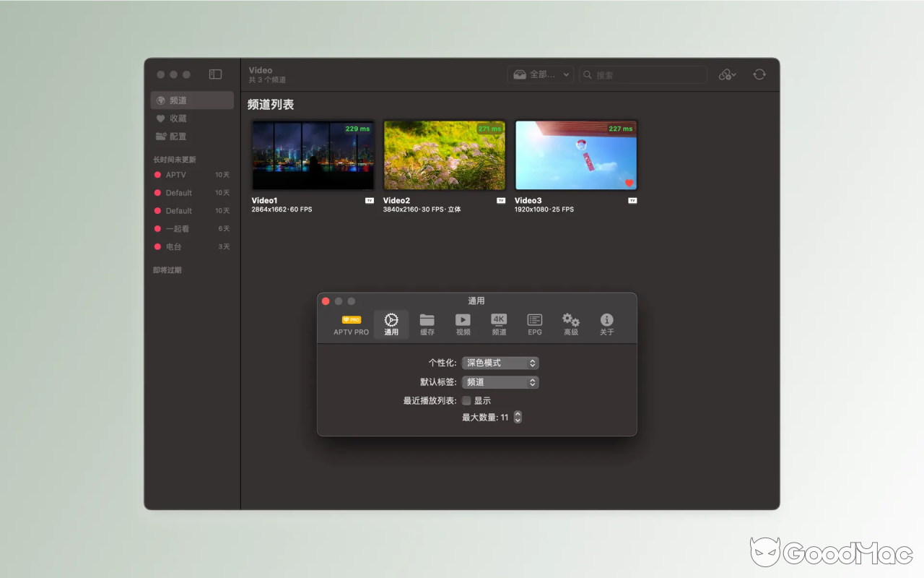The height and width of the screenshot is (578, 924).
Task: Switch to the 收藏 (Favorites) sidebar section
Action: 178,118
